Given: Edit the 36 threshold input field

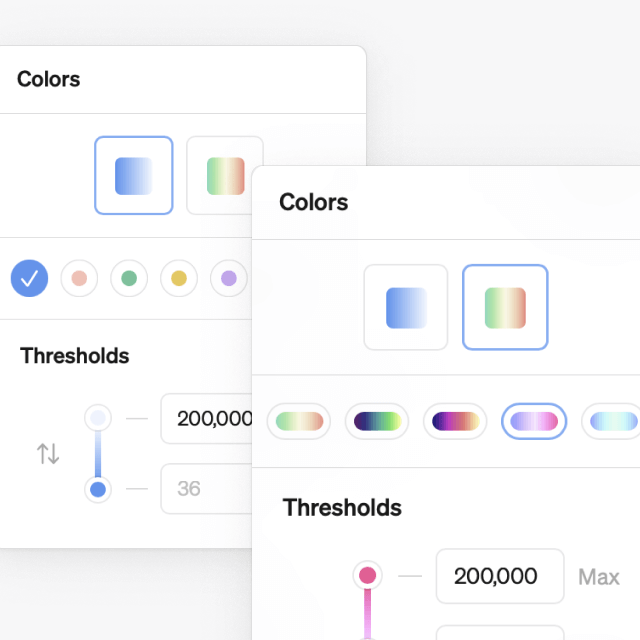Looking at the screenshot, I should click(207, 489).
